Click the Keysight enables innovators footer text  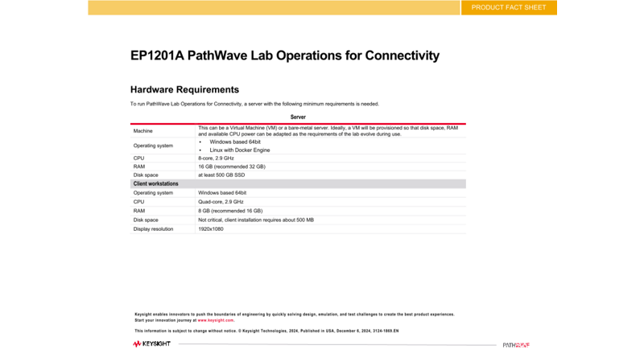pyautogui.click(x=295, y=317)
